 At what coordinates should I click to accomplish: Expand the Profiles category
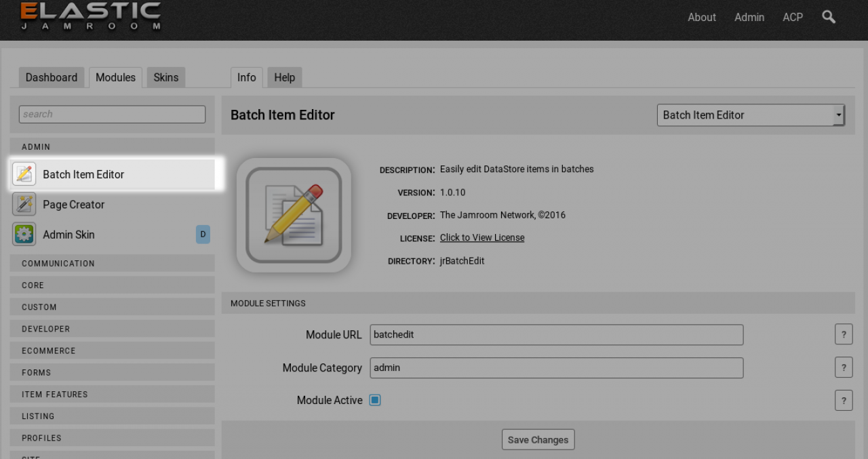pos(112,438)
